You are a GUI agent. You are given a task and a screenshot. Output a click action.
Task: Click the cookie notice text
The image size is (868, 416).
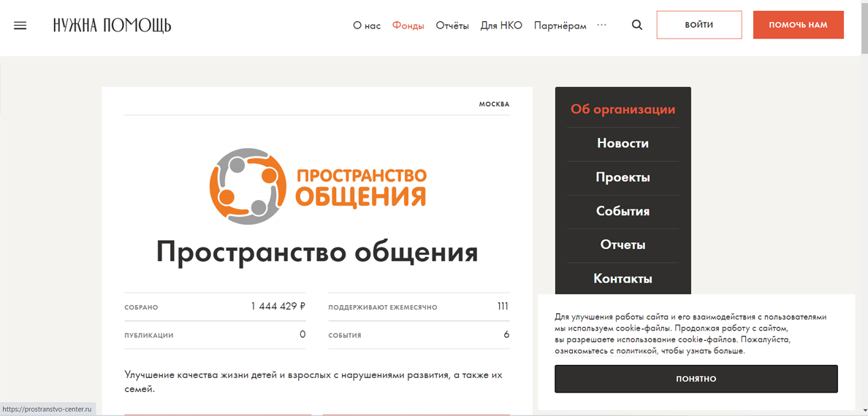click(x=691, y=334)
